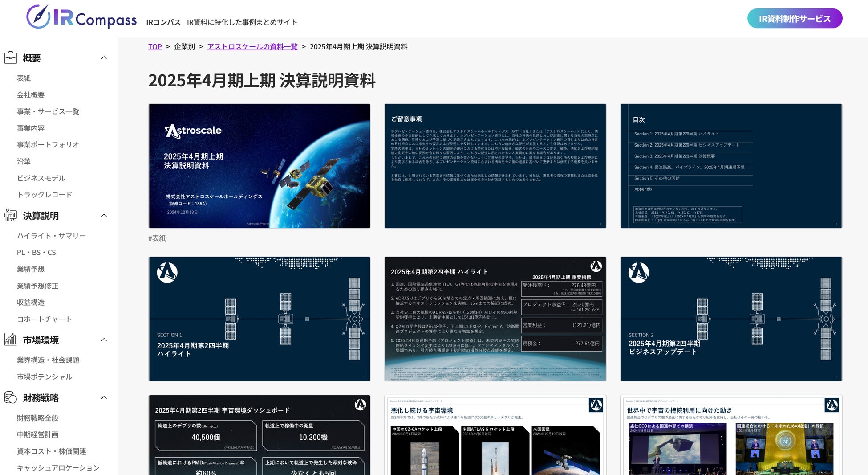The width and height of the screenshot is (868, 475).
Task: Open the 世界中で宇宙の持続利用 slide thumbnail
Action: (x=731, y=435)
